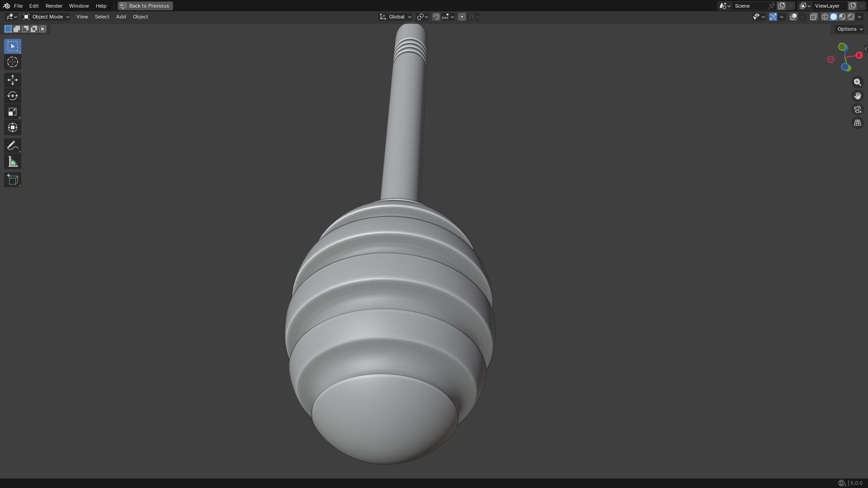Open the Render menu
868x488 pixels.
54,6
